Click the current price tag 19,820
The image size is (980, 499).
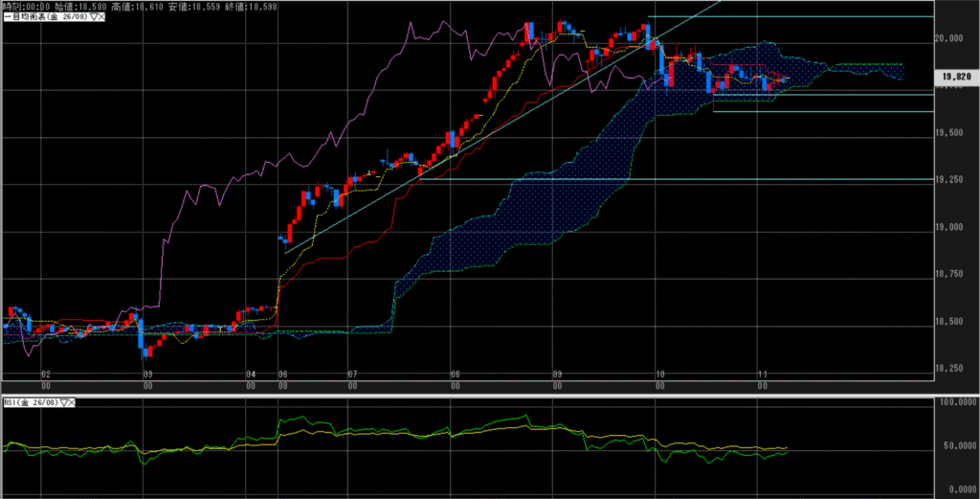pos(957,76)
